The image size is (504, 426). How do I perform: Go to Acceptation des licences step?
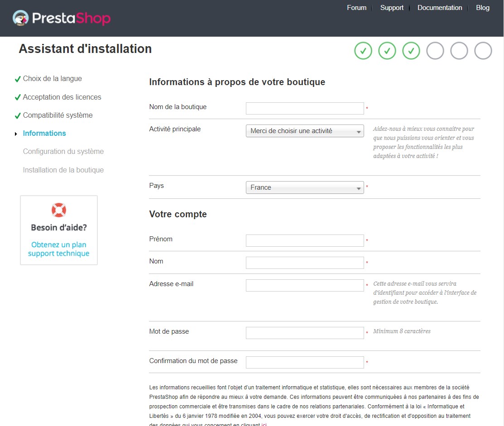[62, 97]
